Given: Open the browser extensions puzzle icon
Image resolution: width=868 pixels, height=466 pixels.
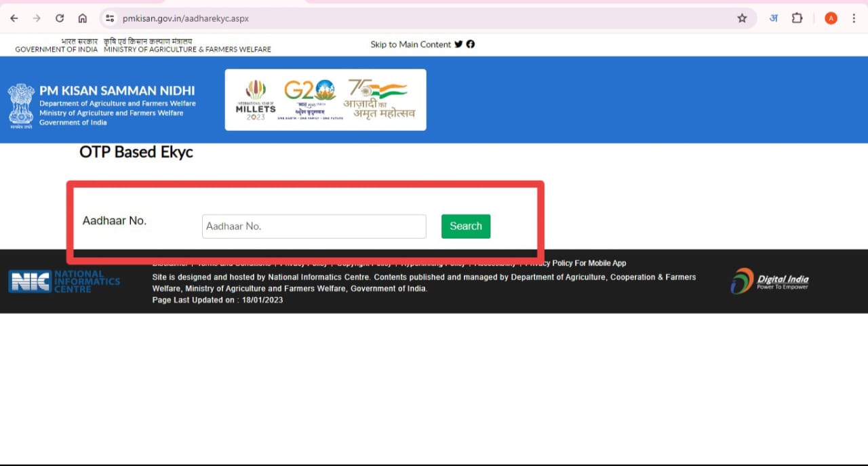Looking at the screenshot, I should [x=797, y=18].
